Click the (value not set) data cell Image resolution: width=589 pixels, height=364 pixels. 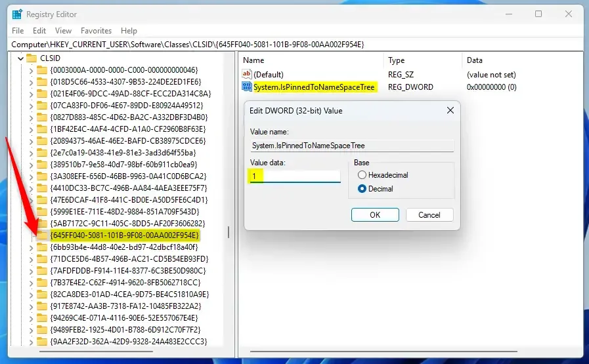(x=491, y=74)
